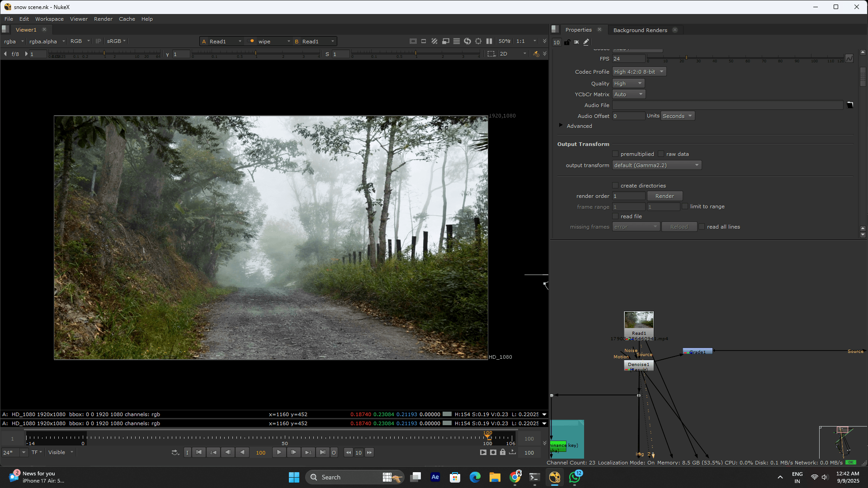Screen dimensions: 868x488
Task: Select the Grade1 node in the graph
Action: pyautogui.click(x=698, y=351)
